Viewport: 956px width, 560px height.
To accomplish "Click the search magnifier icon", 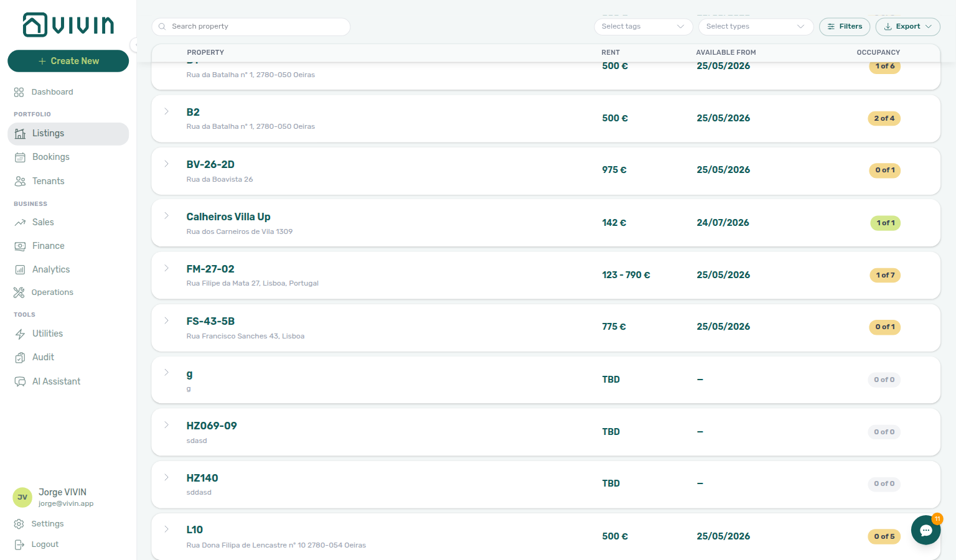I will tap(162, 27).
